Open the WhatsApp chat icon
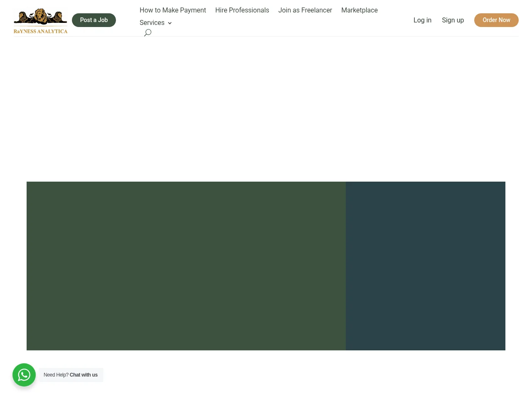 24,375
